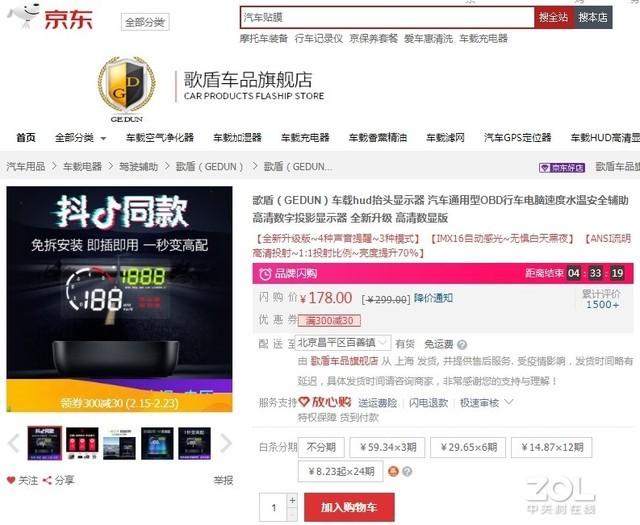Click the search input field

pyautogui.click(x=387, y=17)
